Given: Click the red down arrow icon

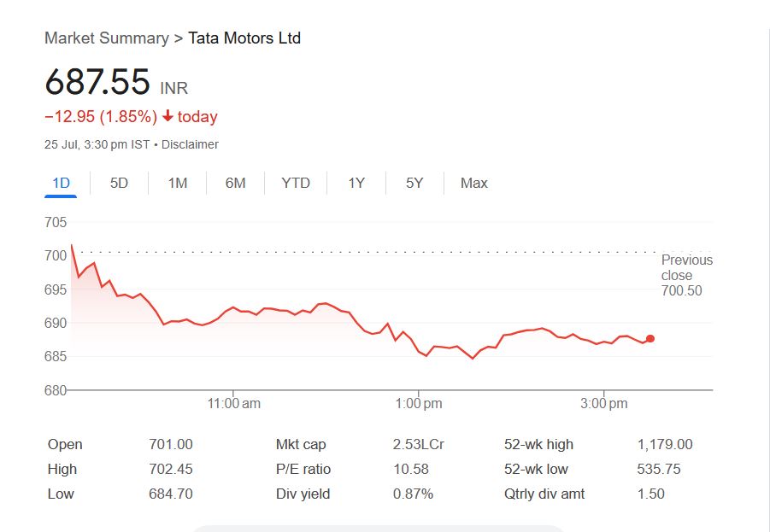Looking at the screenshot, I should point(168,117).
